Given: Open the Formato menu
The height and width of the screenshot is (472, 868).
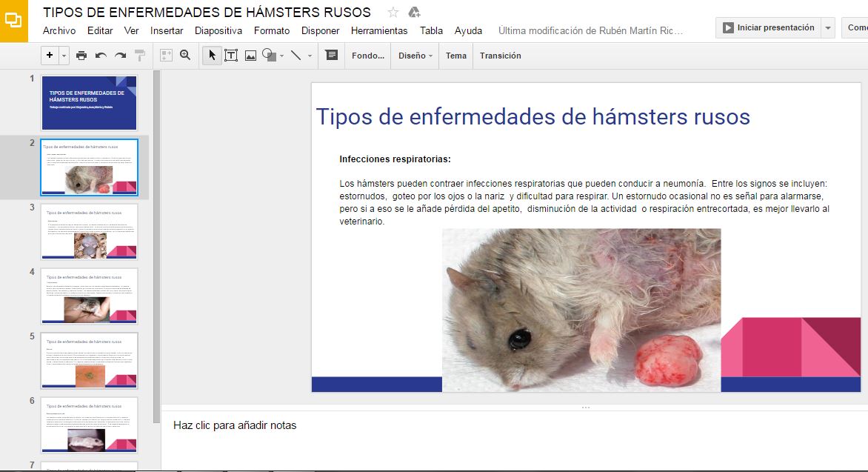Looking at the screenshot, I should (272, 30).
